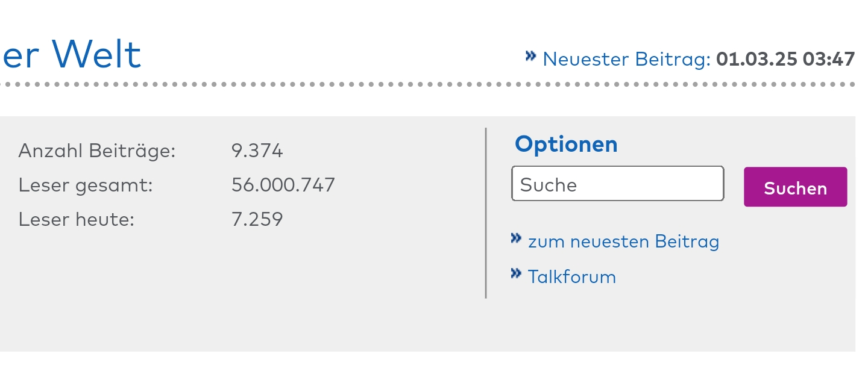Select the total readers value 56.000.747
Viewport: 868px width, 386px height.
(x=283, y=184)
